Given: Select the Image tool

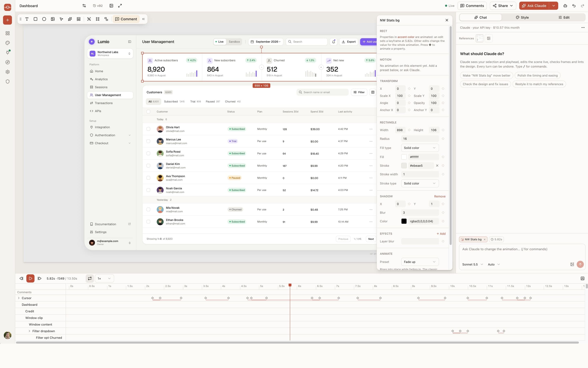Looking at the screenshot, I should 53,19.
